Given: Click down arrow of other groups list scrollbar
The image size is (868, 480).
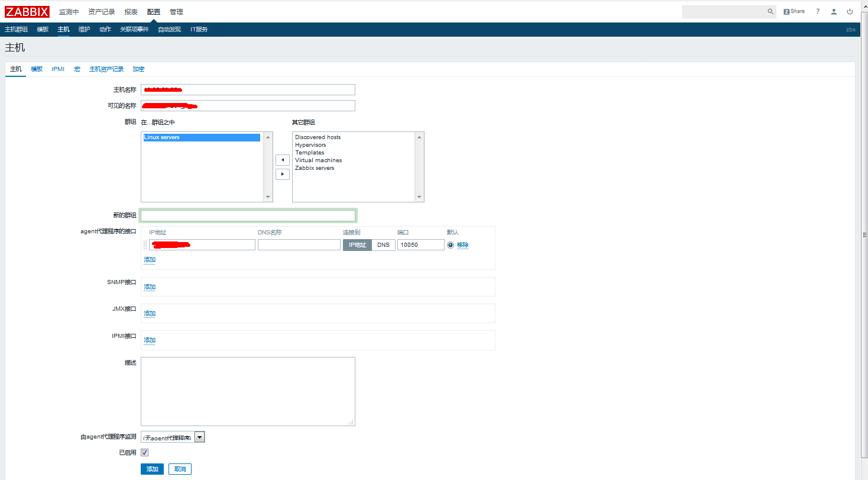Looking at the screenshot, I should (420, 197).
